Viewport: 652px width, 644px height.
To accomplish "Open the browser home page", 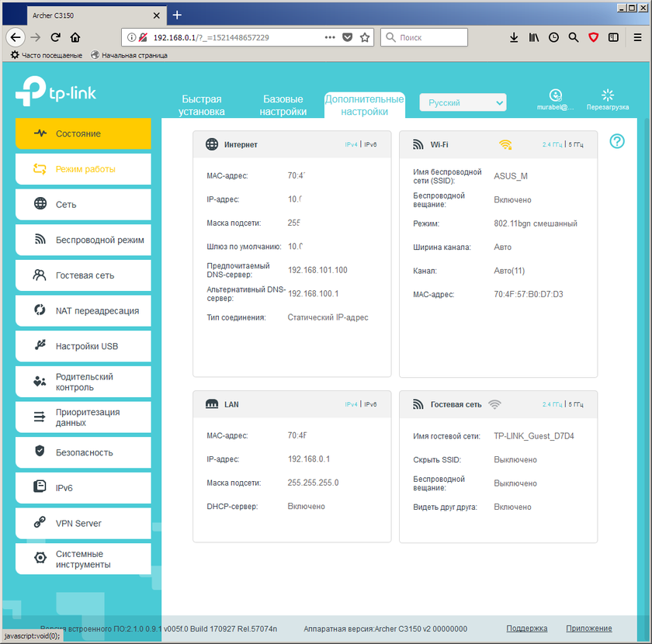I will [x=75, y=37].
